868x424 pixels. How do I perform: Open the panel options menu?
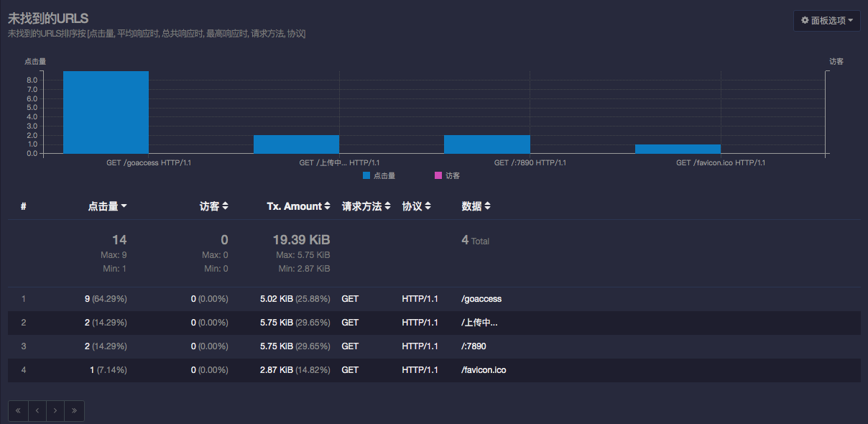(x=826, y=20)
